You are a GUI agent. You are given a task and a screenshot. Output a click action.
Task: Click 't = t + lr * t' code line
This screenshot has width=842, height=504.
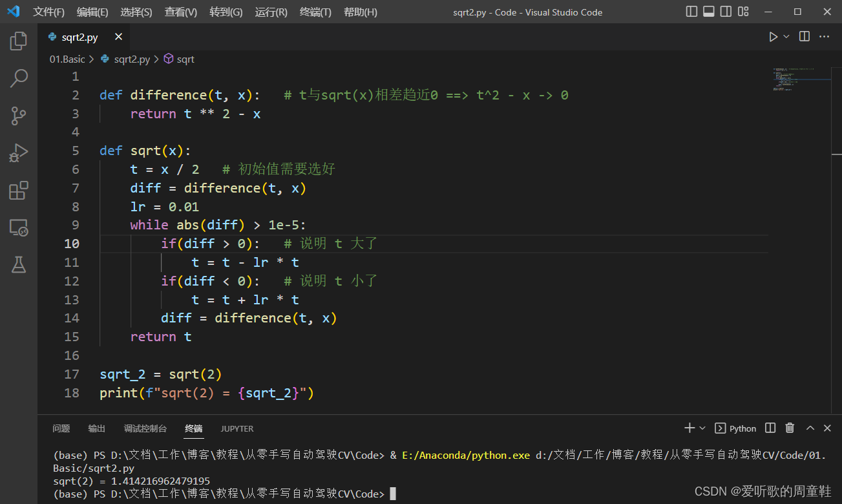246,300
